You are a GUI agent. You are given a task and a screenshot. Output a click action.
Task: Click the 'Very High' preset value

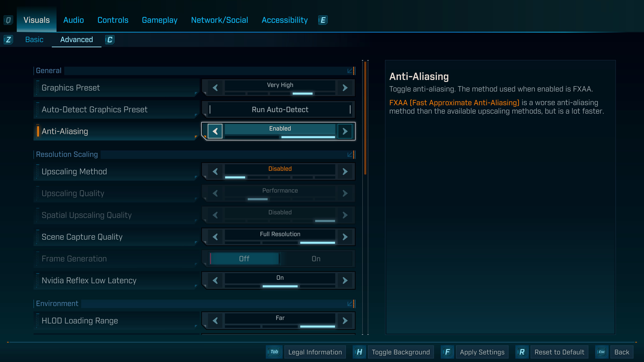(280, 85)
